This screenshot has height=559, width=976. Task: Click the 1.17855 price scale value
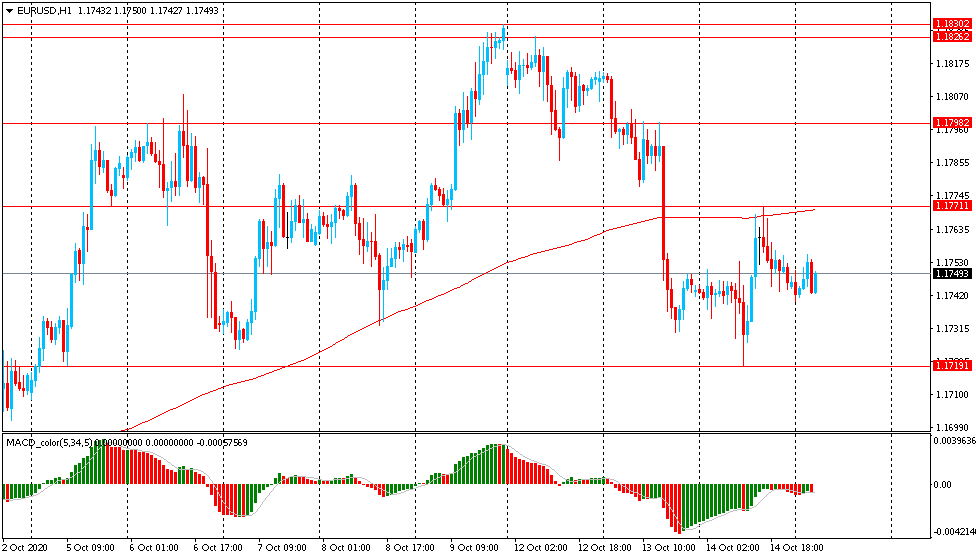(952, 163)
